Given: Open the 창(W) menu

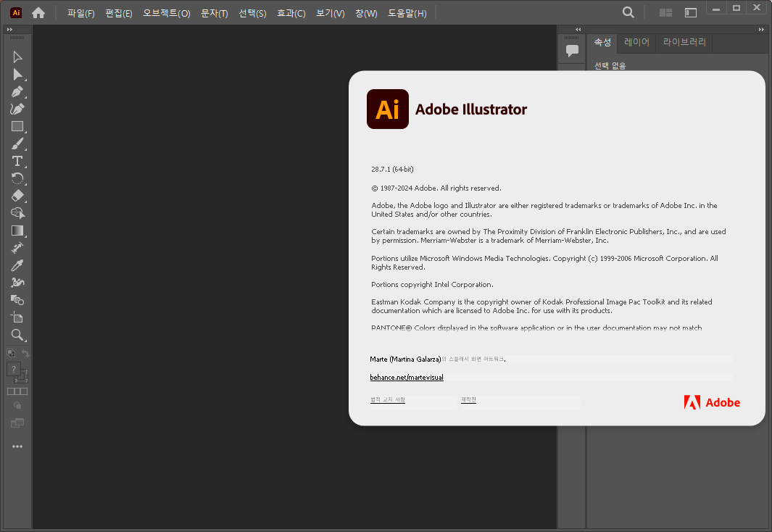Looking at the screenshot, I should pyautogui.click(x=366, y=13).
